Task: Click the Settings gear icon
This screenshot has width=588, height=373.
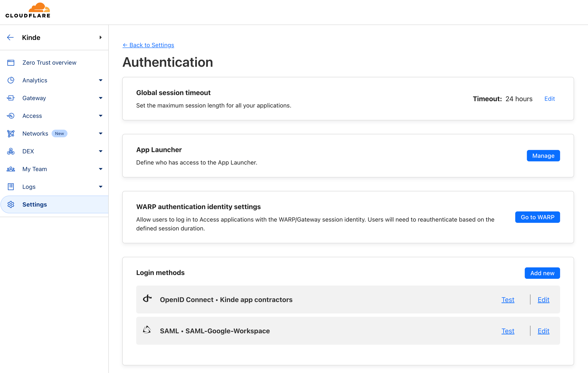Action: pyautogui.click(x=11, y=205)
